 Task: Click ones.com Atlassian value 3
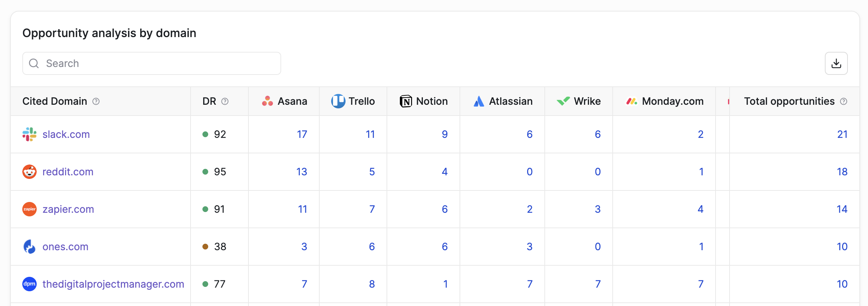(x=530, y=247)
